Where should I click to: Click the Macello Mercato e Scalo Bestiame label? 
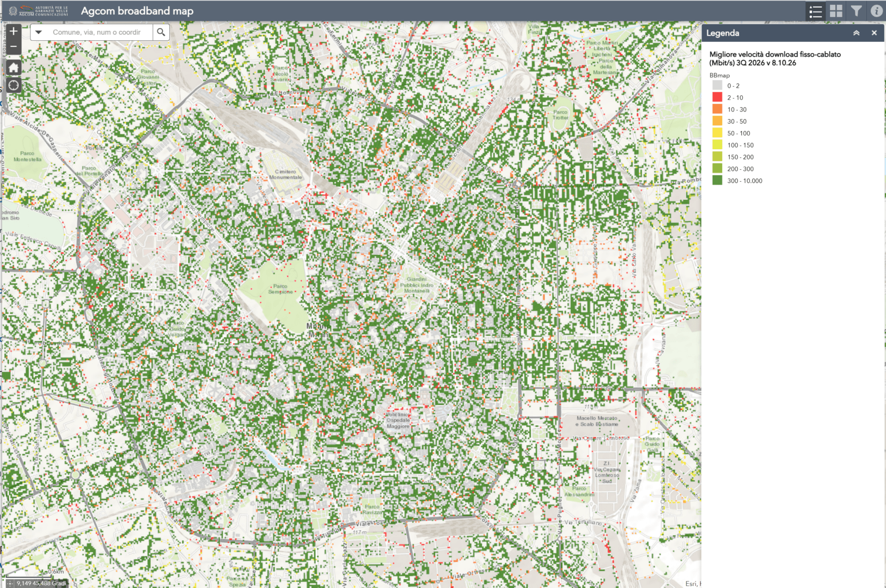pyautogui.click(x=597, y=421)
